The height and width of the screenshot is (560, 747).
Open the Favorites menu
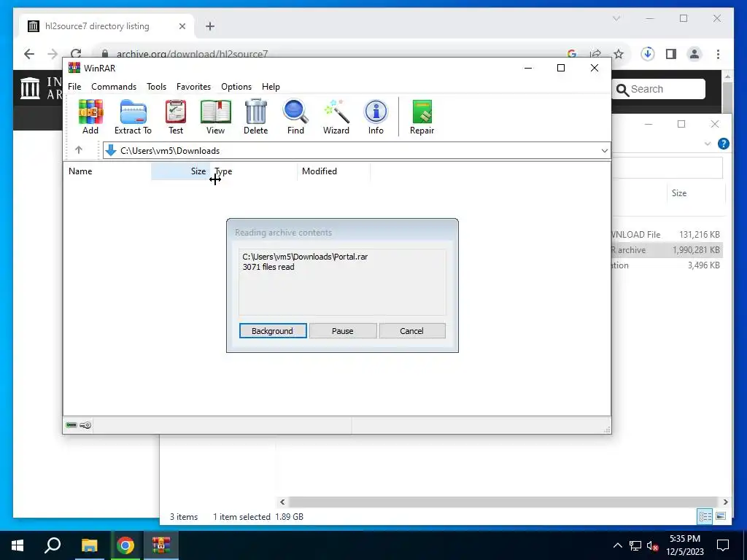193,87
